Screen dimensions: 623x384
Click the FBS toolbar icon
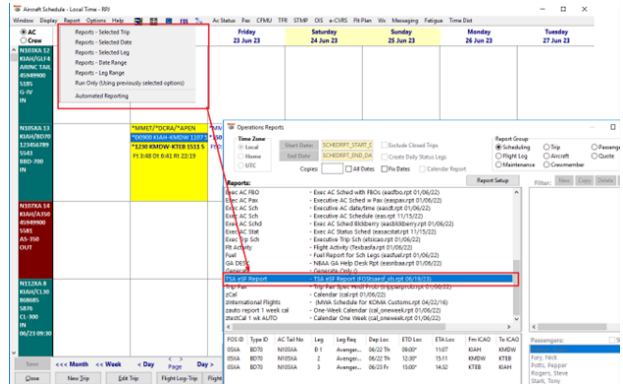[184, 21]
